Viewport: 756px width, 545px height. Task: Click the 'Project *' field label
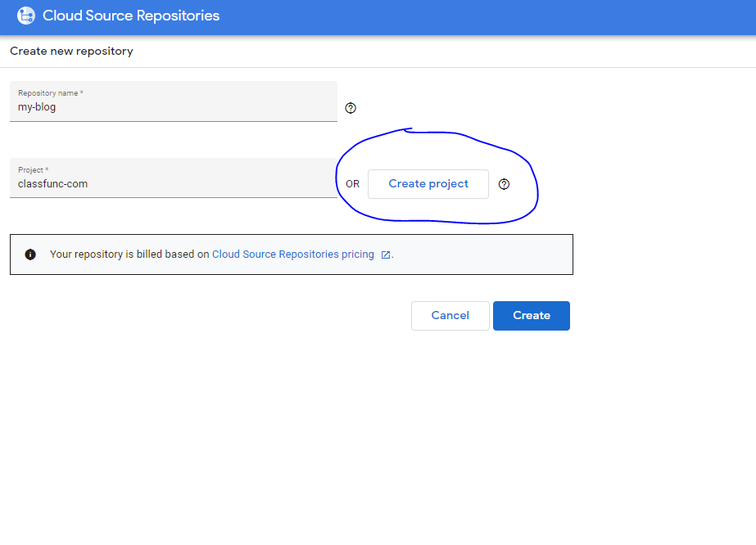[33, 170]
